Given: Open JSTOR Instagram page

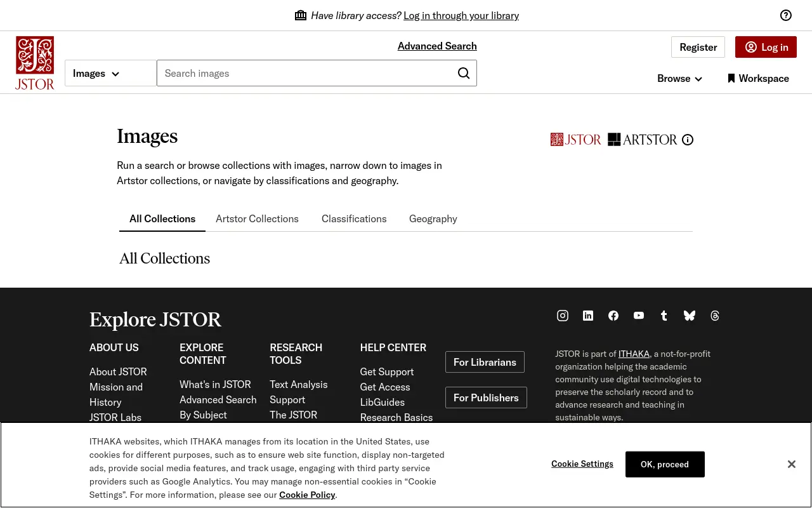Looking at the screenshot, I should coord(563,316).
